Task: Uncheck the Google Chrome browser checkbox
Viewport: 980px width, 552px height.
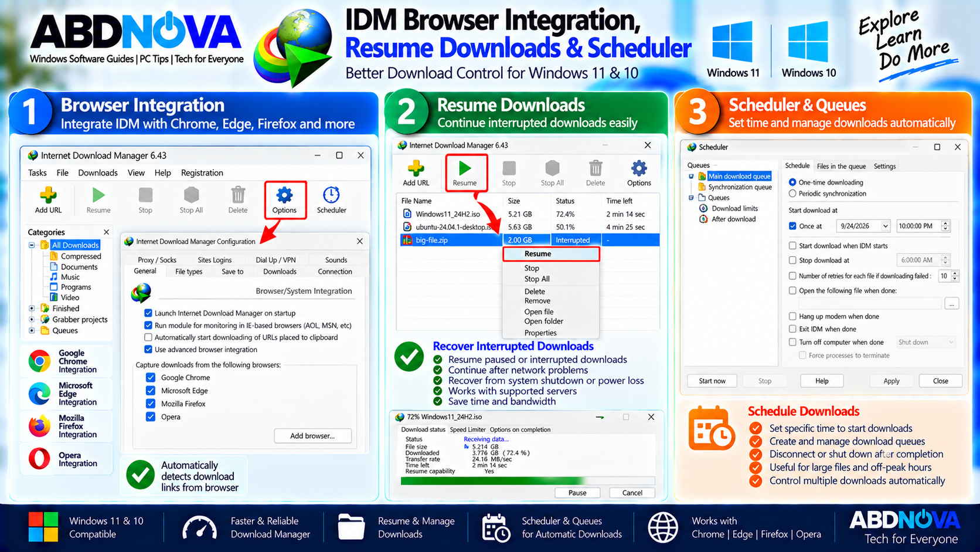Action: (x=151, y=378)
